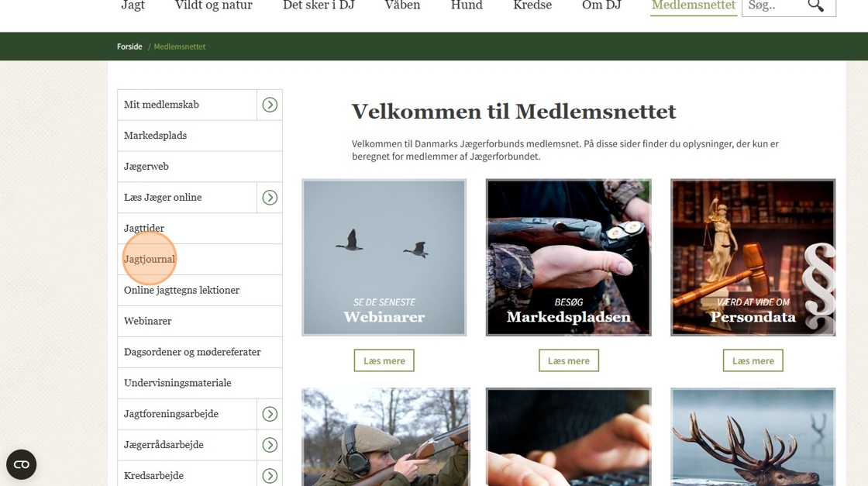
Task: Click Læs mere under Markedspladsen
Action: 569,360
